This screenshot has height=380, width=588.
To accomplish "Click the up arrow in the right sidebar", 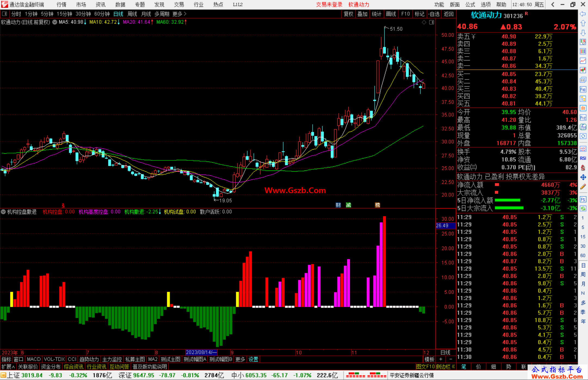I will [x=583, y=23].
